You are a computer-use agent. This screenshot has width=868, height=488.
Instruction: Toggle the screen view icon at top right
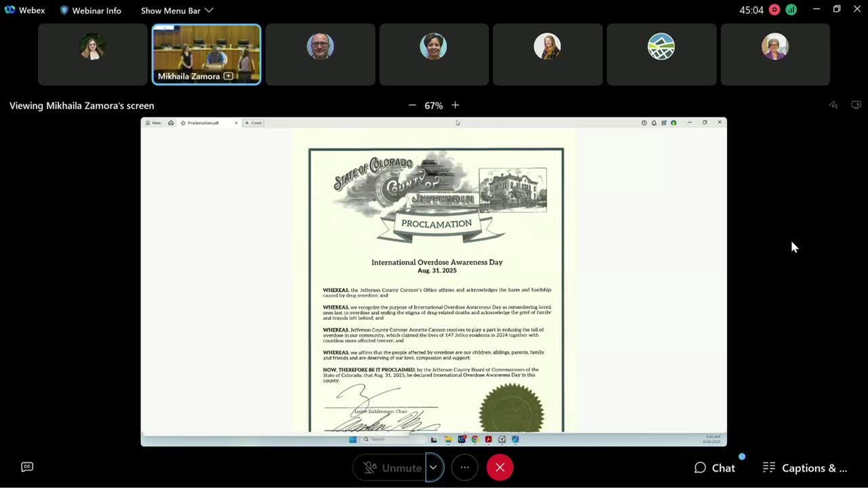pos(856,105)
